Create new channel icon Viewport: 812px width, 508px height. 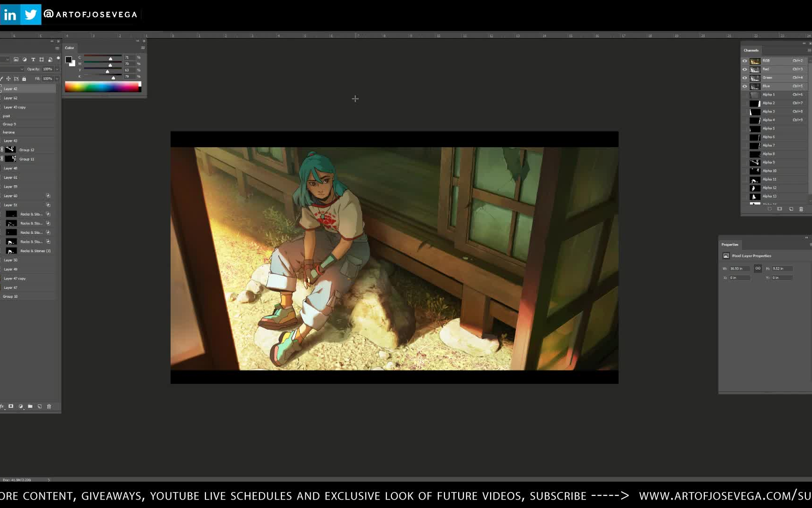[x=791, y=209]
